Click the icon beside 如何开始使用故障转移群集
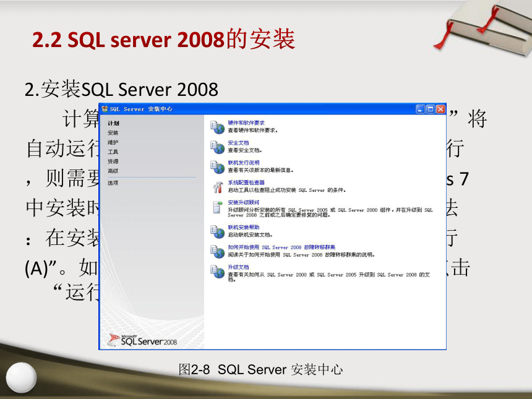The width and height of the screenshot is (532, 399). (x=217, y=251)
